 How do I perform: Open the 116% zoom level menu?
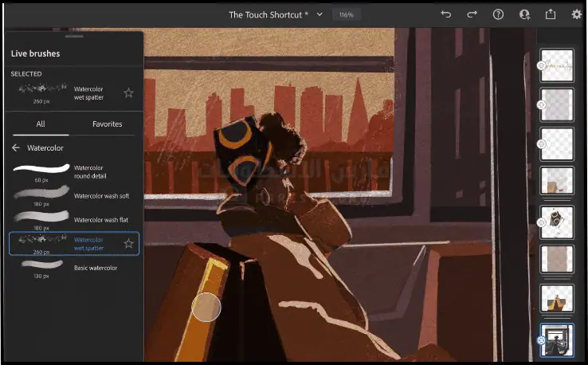click(x=346, y=14)
